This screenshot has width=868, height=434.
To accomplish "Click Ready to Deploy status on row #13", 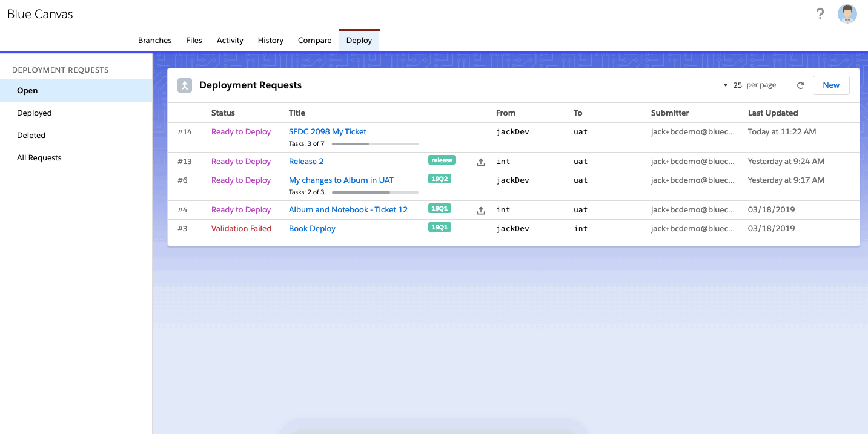I will (x=241, y=162).
